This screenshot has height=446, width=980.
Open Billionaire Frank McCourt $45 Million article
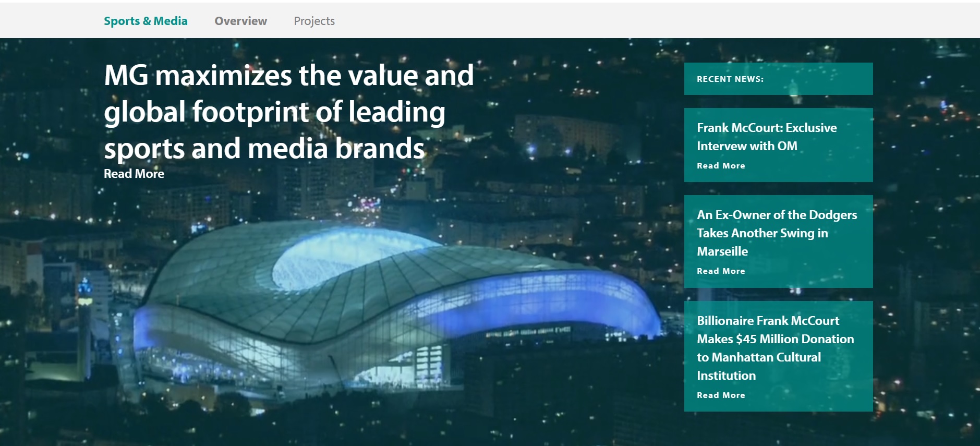775,348
